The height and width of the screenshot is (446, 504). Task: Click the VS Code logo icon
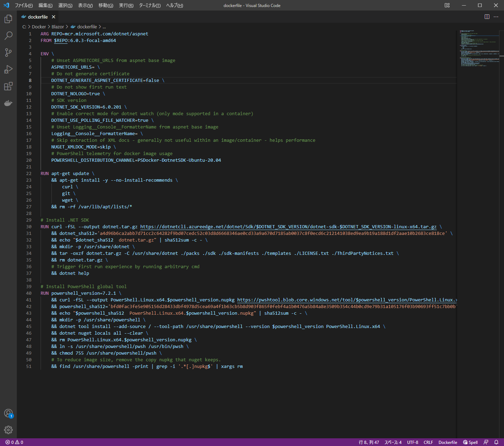6,5
